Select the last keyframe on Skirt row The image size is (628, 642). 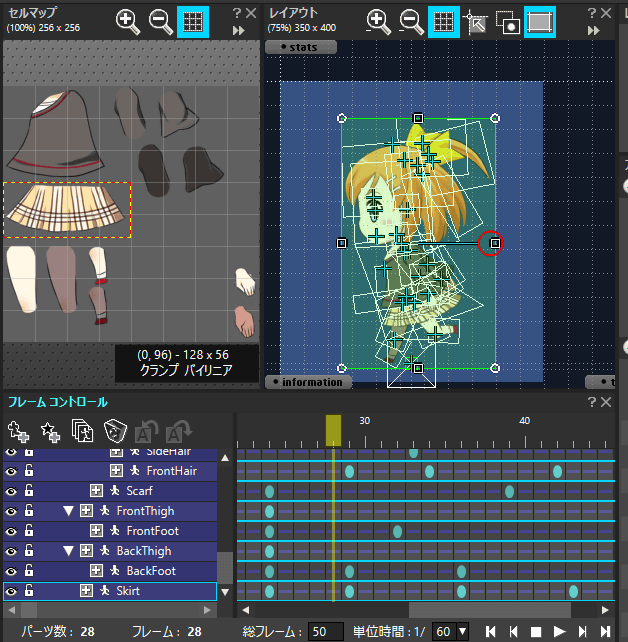point(573,591)
